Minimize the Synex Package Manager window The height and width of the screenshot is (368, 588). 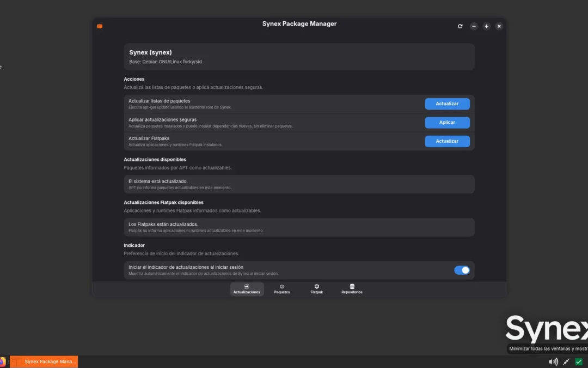pos(474,26)
